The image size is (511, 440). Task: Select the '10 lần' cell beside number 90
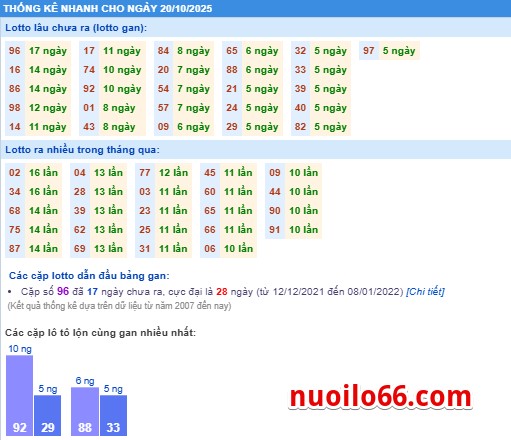tap(304, 211)
